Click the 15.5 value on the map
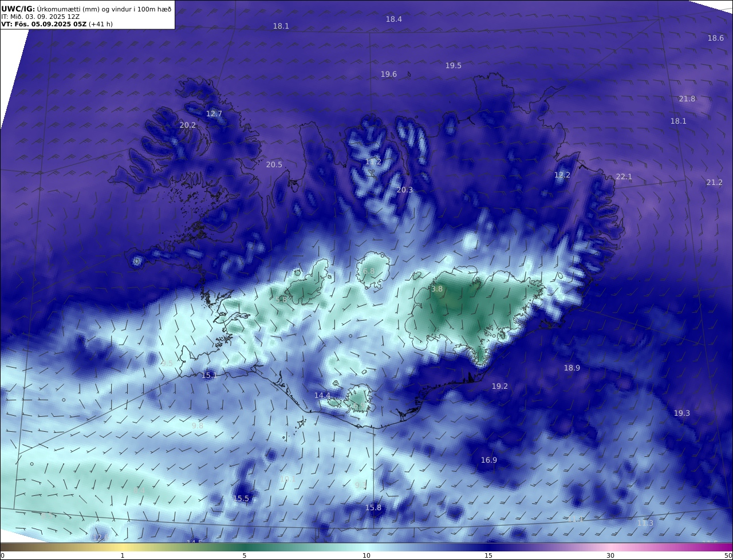The width and height of the screenshot is (733, 560). tap(241, 498)
